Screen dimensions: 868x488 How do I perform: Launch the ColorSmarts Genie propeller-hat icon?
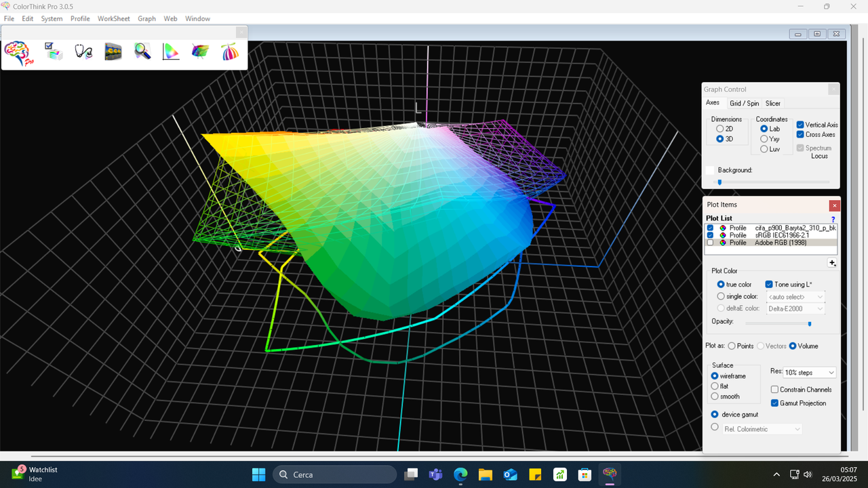pyautogui.click(x=230, y=52)
